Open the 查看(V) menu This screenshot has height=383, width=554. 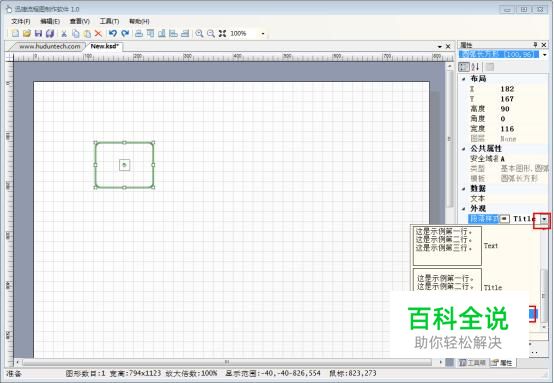(79, 22)
